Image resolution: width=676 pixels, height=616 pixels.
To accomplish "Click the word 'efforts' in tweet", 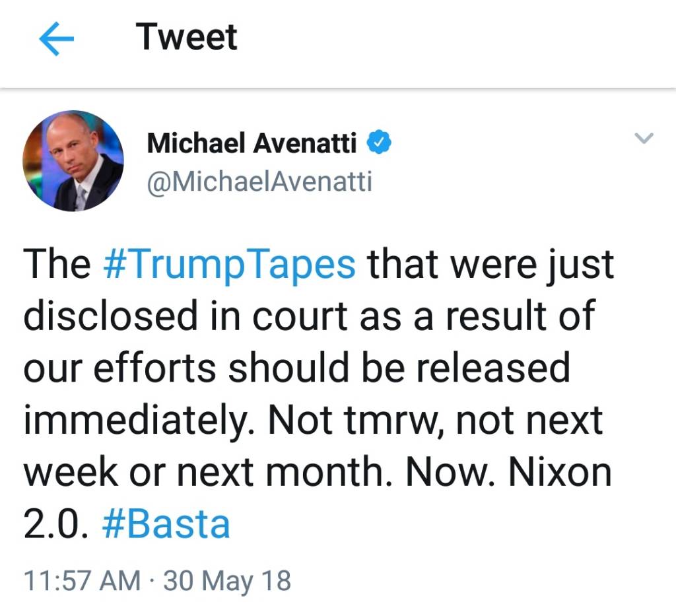I will pyautogui.click(x=154, y=368).
